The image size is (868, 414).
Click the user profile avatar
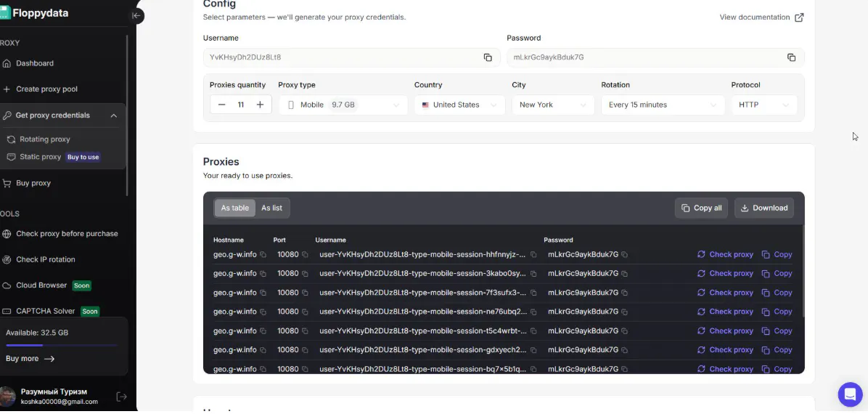(x=7, y=397)
